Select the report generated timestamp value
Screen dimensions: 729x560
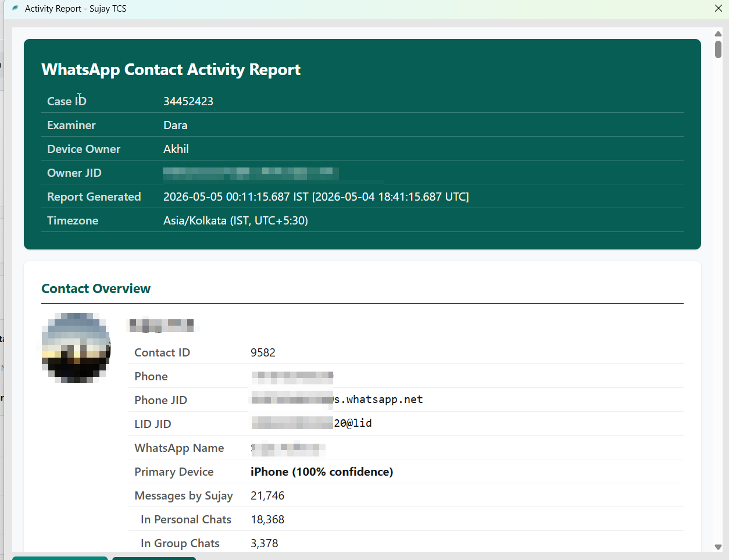click(x=316, y=197)
